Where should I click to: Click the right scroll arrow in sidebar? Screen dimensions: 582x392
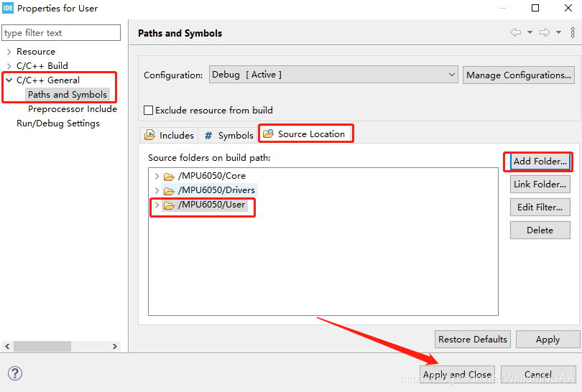(x=115, y=346)
